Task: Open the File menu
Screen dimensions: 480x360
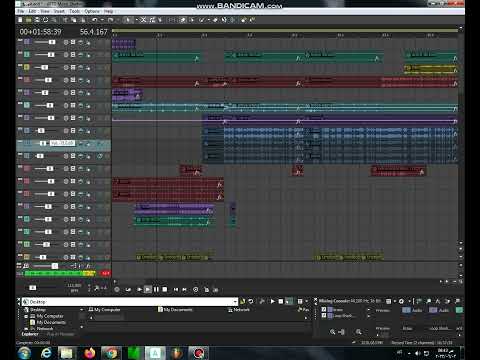Action: tap(21, 11)
